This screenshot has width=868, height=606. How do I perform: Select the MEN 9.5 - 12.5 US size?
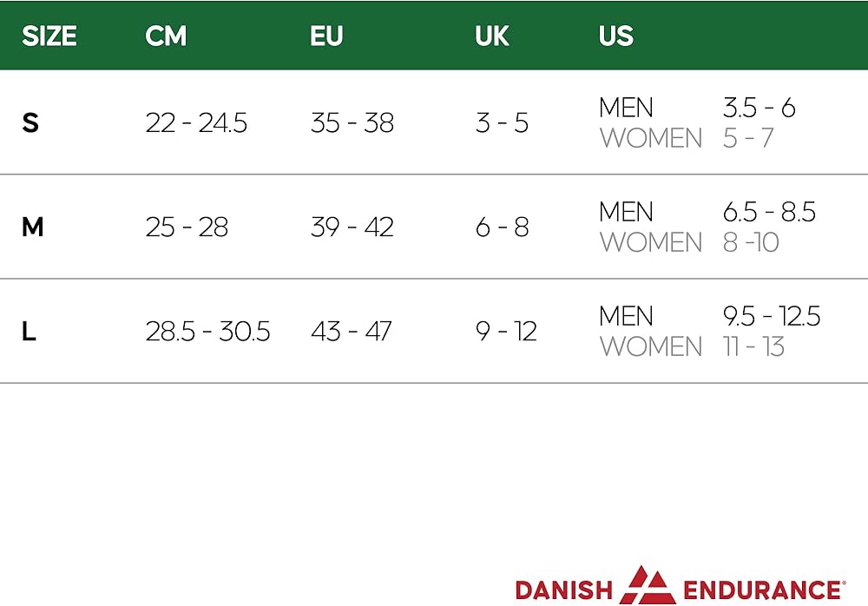coord(771,316)
